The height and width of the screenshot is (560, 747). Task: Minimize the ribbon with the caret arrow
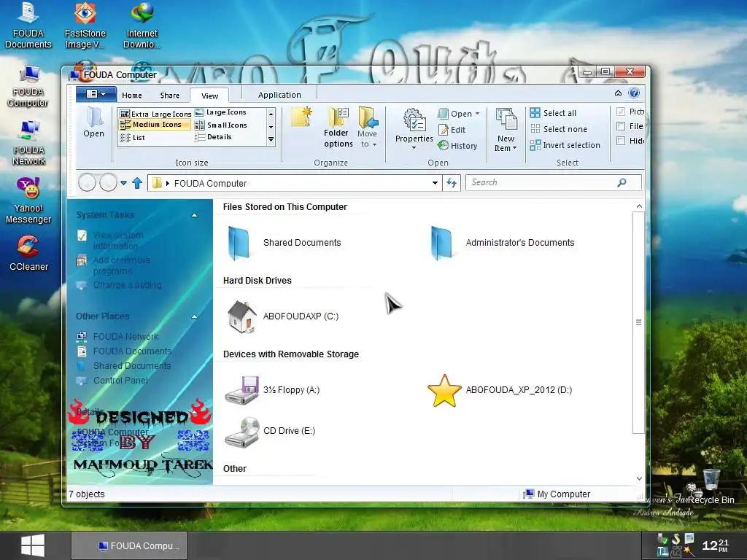[x=618, y=93]
